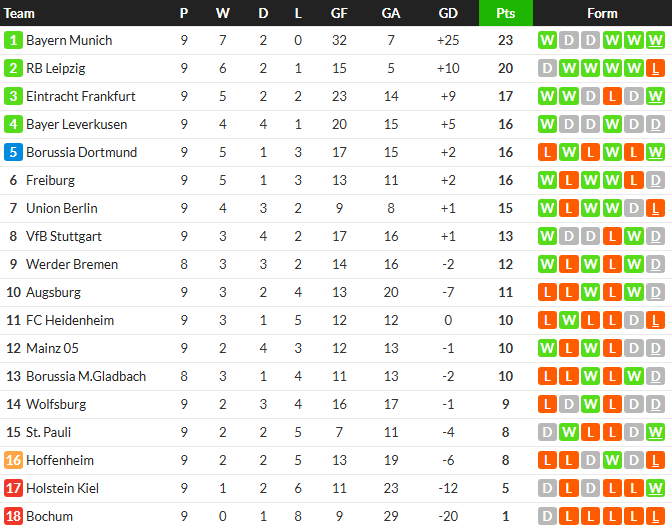The height and width of the screenshot is (529, 672).
Task: Sort table by Pts column header
Action: click(x=505, y=13)
